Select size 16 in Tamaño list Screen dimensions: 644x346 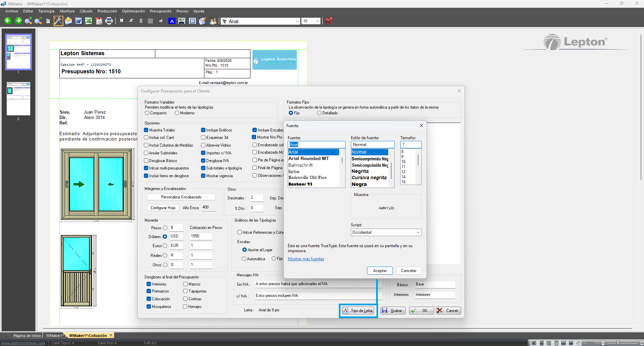[x=403, y=182]
